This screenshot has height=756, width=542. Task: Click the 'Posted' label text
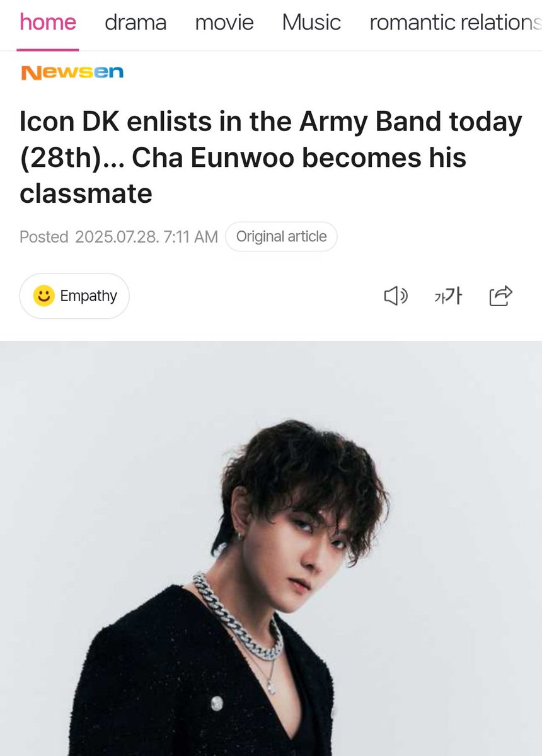[44, 237]
